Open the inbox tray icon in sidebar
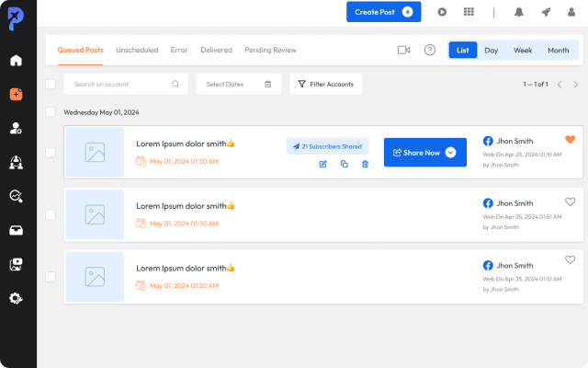Screen dimensions: 588x368 click(x=16, y=230)
